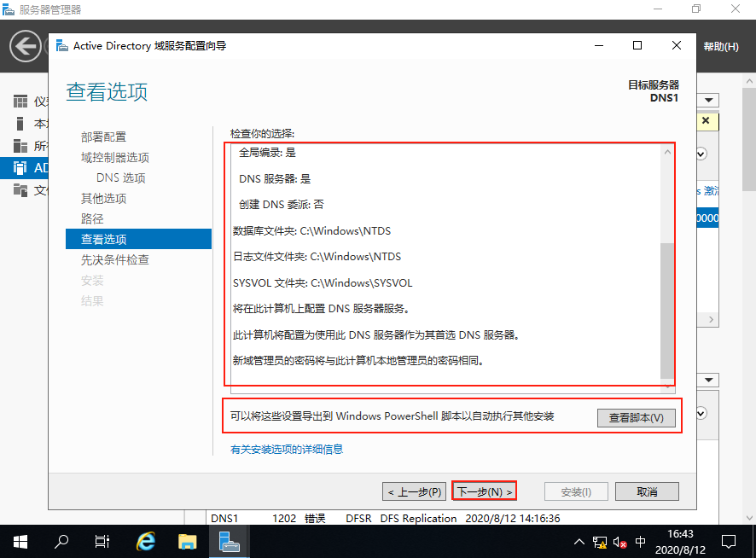This screenshot has width=756, height=558.
Task: Click the muted volume tray icon
Action: 619,542
